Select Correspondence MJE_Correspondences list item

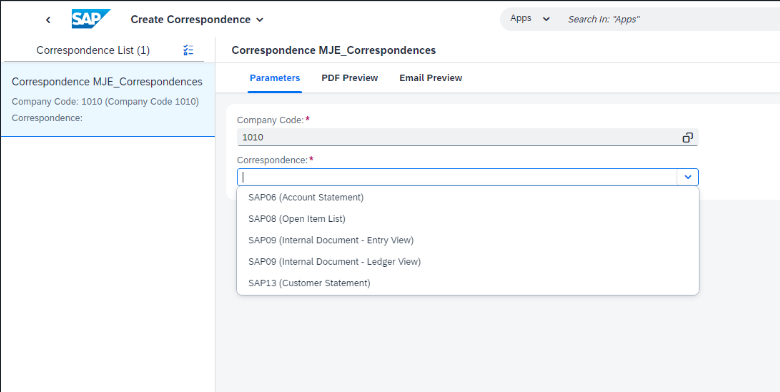108,99
